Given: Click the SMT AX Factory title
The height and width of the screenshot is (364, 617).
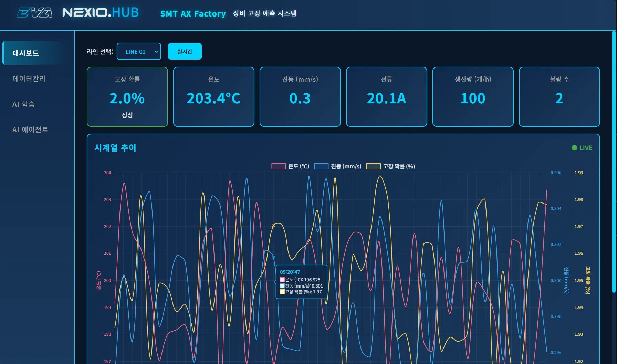Looking at the screenshot, I should (193, 13).
